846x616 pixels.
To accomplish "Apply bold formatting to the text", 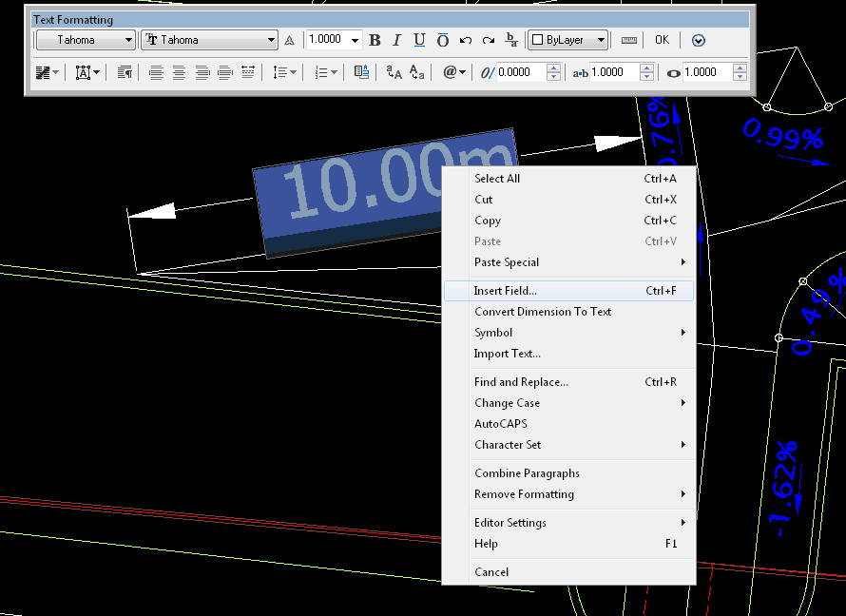I will 375,40.
